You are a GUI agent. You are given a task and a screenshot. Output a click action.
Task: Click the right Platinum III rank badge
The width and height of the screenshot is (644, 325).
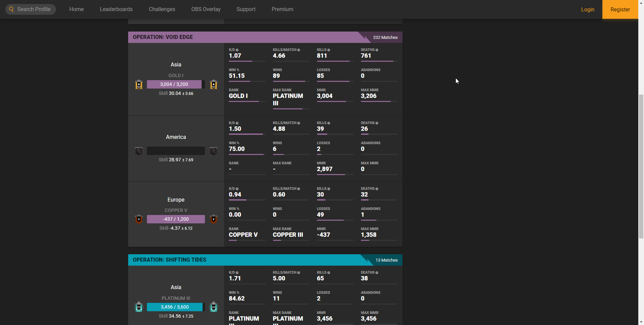point(214,307)
